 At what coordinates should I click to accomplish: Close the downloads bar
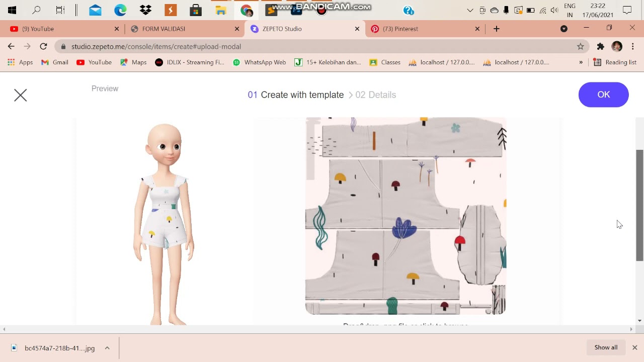(x=634, y=347)
